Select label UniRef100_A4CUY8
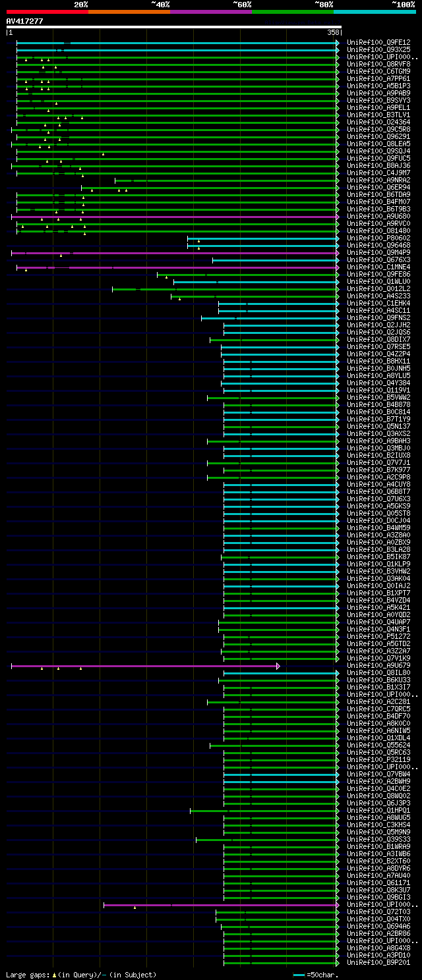This screenshot has height=980, width=422. pos(378,484)
